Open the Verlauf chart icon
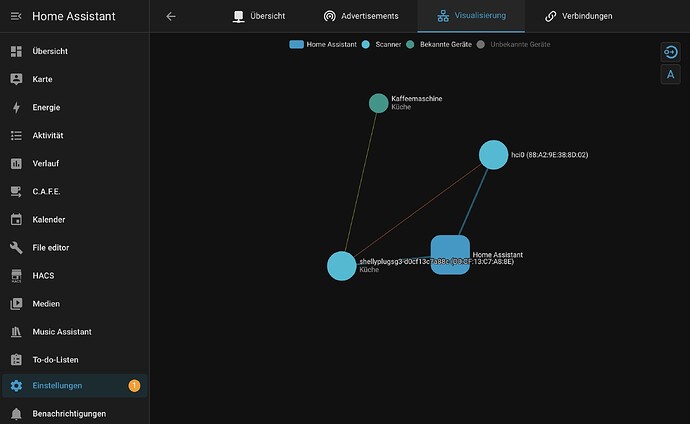 click(16, 164)
